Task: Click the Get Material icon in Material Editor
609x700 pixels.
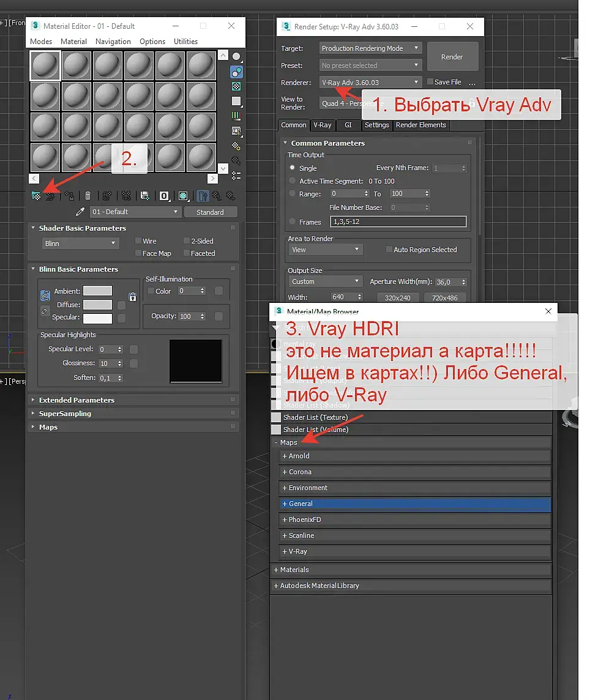Action: pyautogui.click(x=36, y=196)
